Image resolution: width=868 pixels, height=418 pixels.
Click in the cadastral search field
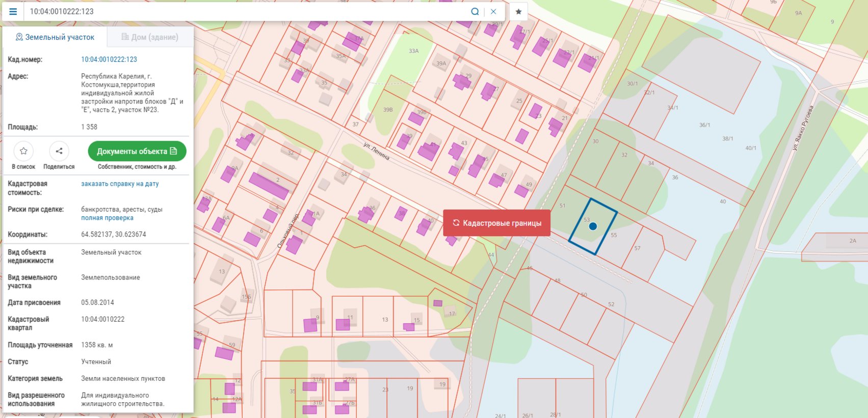coord(245,11)
